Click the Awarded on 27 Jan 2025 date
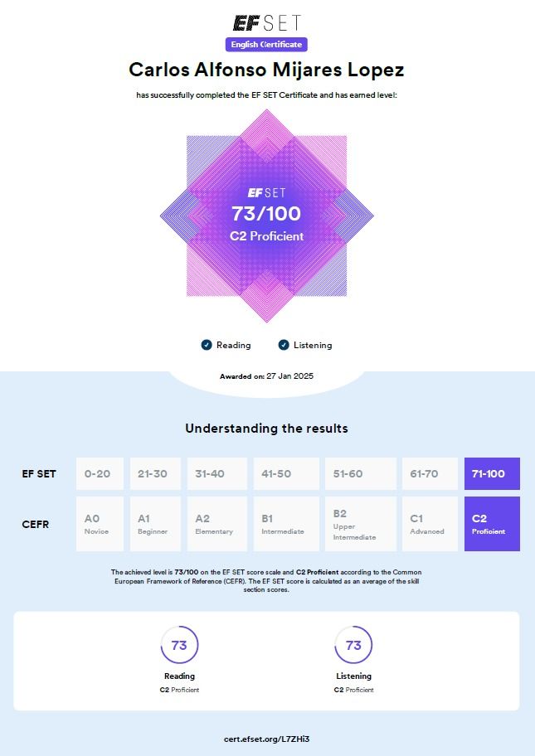This screenshot has width=535, height=756. pyautogui.click(x=267, y=376)
